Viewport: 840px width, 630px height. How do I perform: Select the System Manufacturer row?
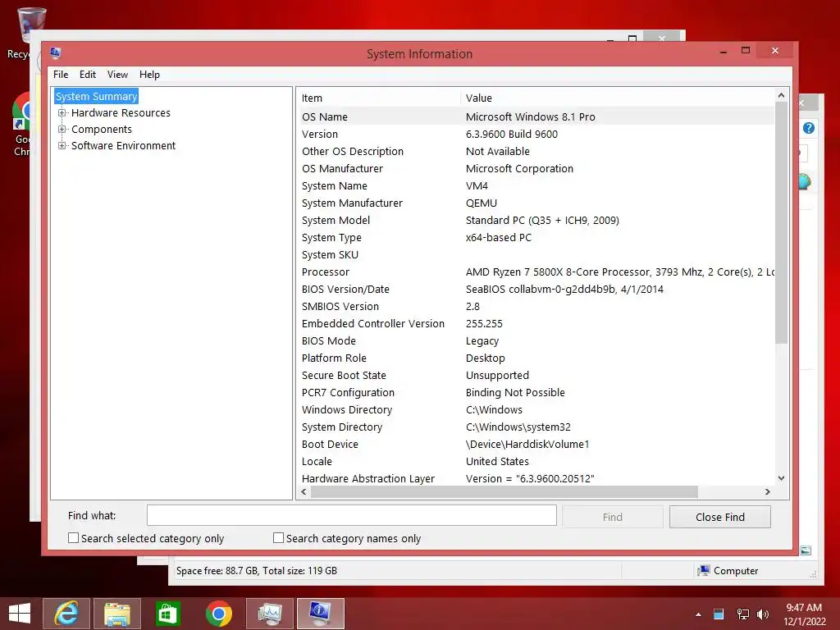pyautogui.click(x=536, y=203)
